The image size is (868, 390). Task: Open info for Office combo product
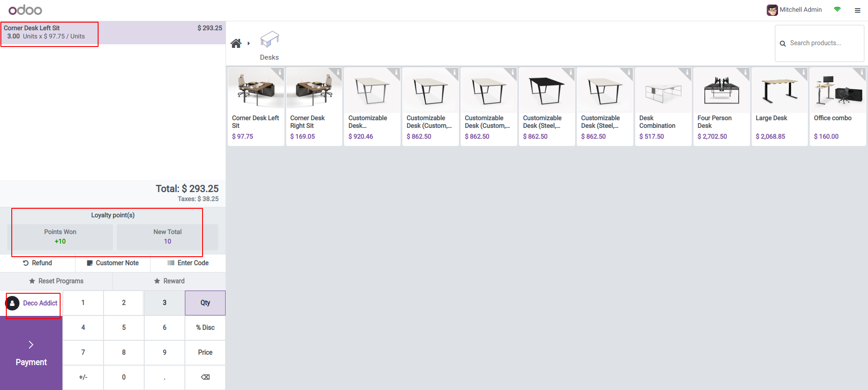coord(862,72)
